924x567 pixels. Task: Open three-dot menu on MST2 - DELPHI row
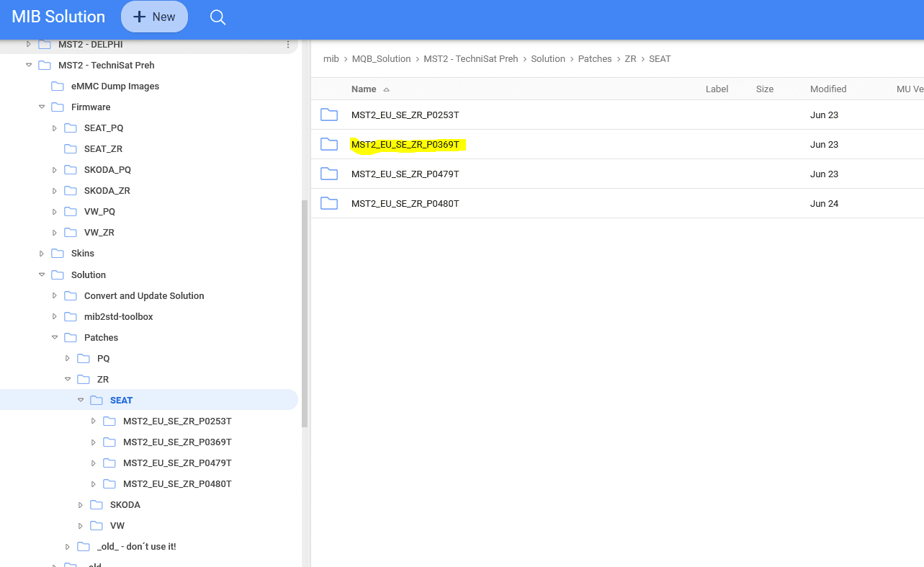[x=288, y=45]
